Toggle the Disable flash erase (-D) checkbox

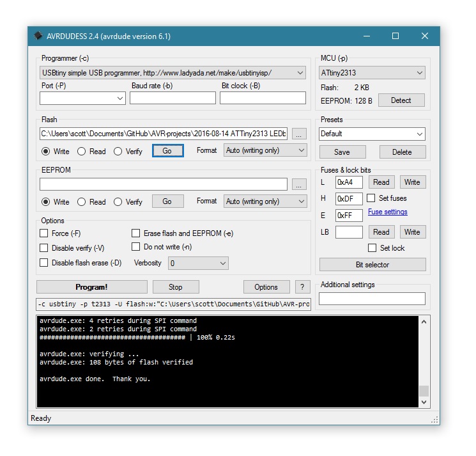[44, 262]
